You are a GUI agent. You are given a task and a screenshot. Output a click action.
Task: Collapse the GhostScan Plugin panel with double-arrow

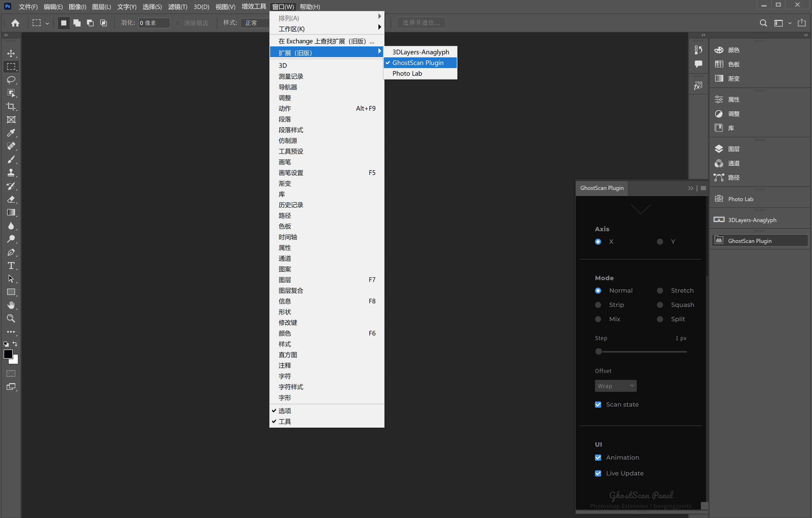tap(690, 188)
